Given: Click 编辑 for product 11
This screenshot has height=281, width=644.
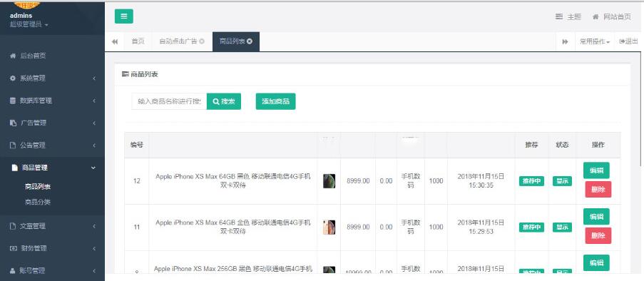Looking at the screenshot, I should pyautogui.click(x=596, y=217).
